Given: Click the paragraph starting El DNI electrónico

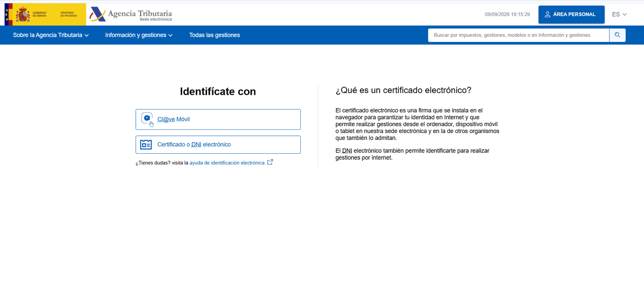Looking at the screenshot, I should (413, 154).
